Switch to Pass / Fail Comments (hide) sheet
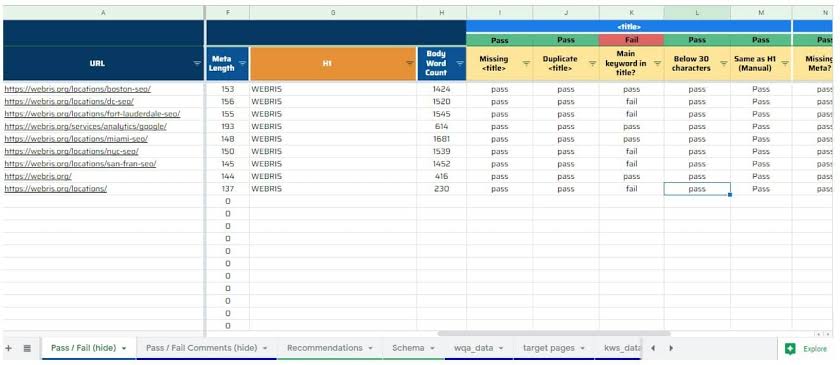The height and width of the screenshot is (365, 840). pos(201,348)
